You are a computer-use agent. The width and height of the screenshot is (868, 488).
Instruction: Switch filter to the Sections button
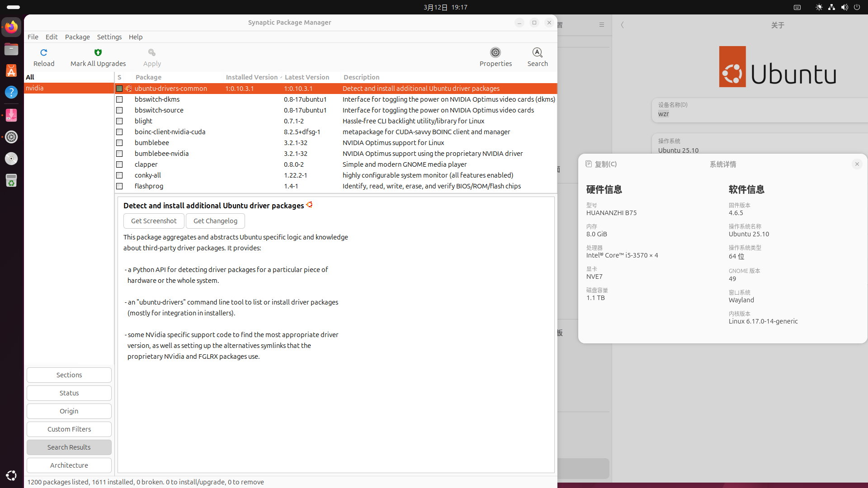(x=69, y=375)
